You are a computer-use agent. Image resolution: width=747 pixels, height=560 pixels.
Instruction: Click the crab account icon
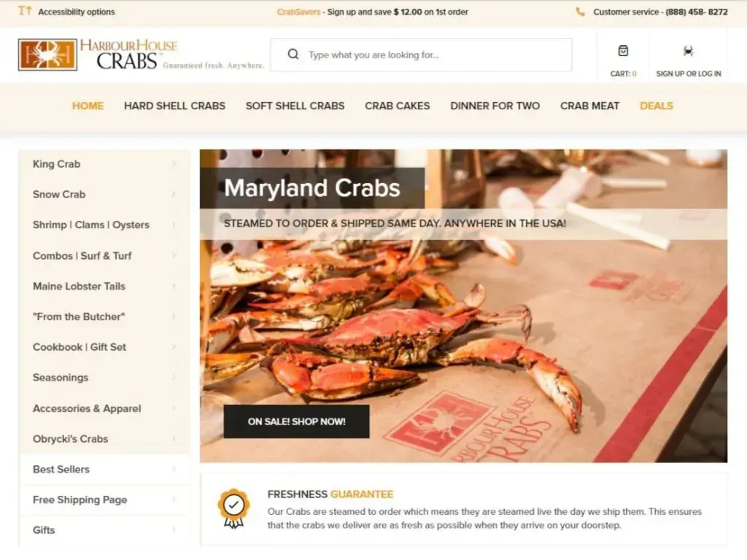coord(688,50)
